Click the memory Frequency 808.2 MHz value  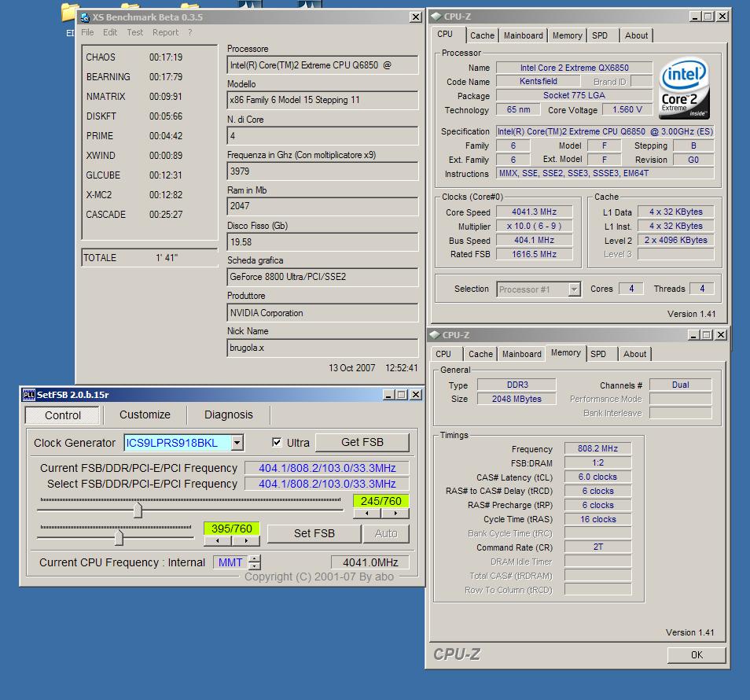click(x=597, y=448)
